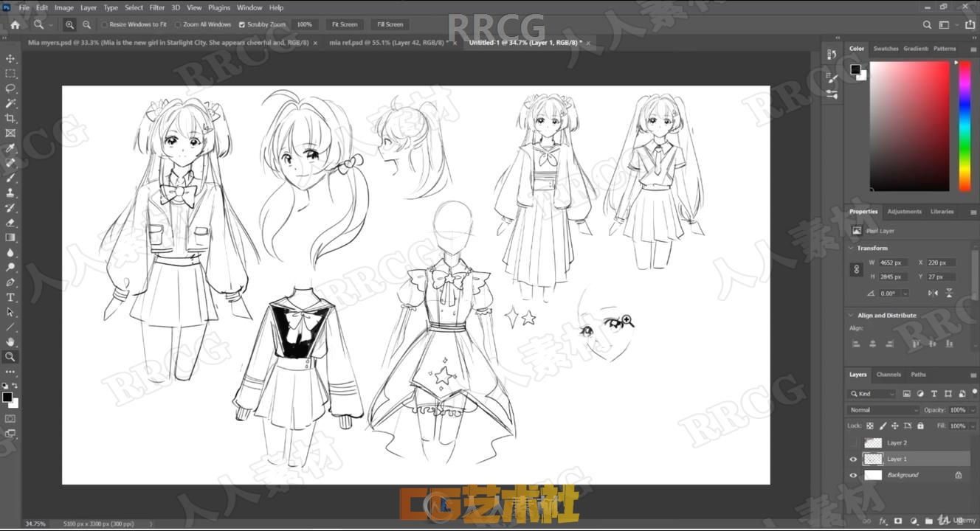Open the blend mode Normal dropdown
980x531 pixels.
(x=883, y=410)
